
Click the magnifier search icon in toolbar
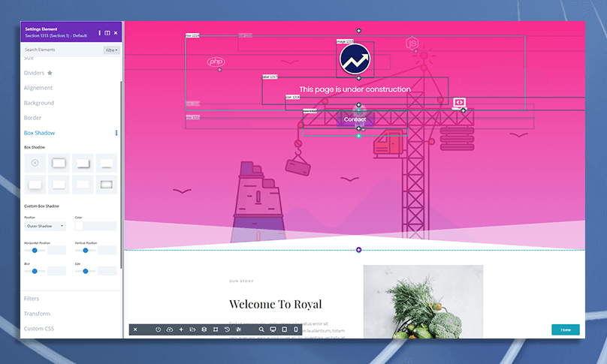click(x=261, y=329)
